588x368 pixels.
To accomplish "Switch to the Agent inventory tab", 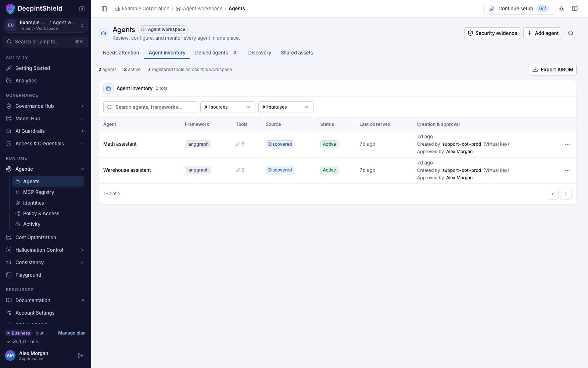I will (x=167, y=53).
